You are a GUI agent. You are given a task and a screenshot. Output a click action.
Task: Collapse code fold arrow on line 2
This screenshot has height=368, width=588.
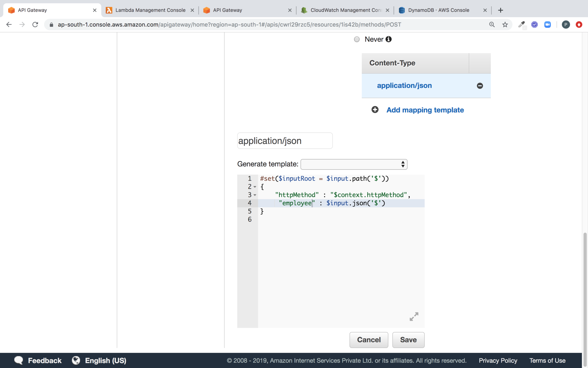255,187
